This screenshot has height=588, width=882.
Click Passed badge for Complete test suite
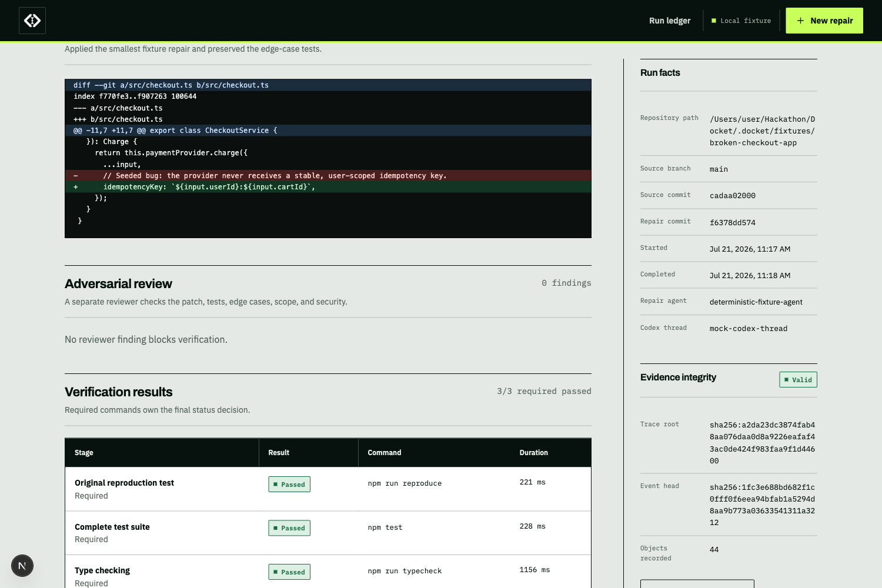[289, 528]
